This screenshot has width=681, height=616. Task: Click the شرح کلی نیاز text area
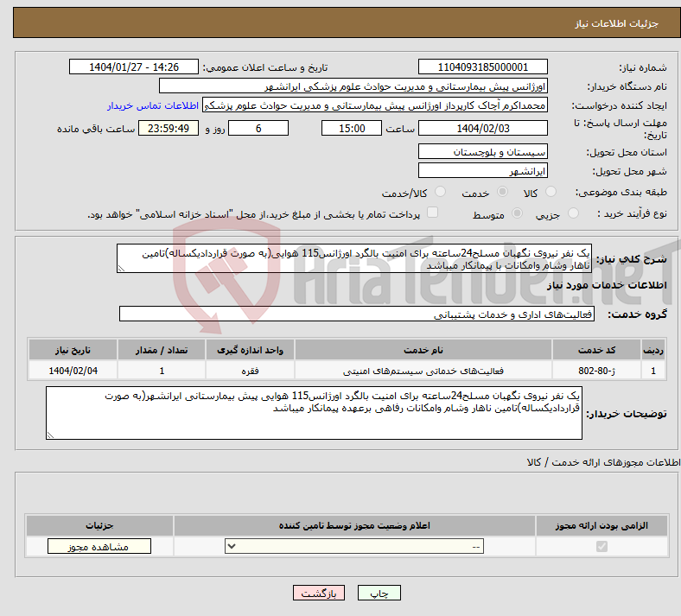354,258
